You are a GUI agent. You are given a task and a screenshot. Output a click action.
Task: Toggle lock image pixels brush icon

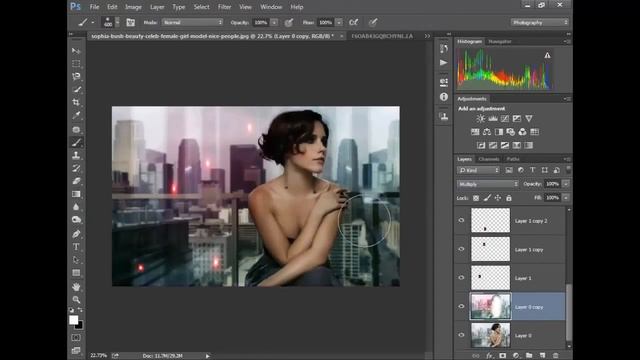pos(487,198)
